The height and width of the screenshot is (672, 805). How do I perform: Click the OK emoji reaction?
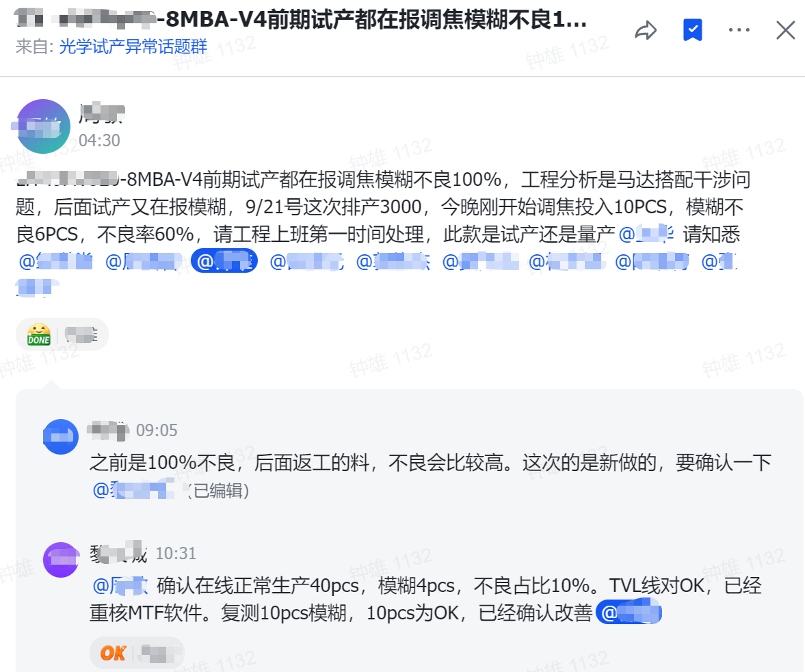(113, 653)
